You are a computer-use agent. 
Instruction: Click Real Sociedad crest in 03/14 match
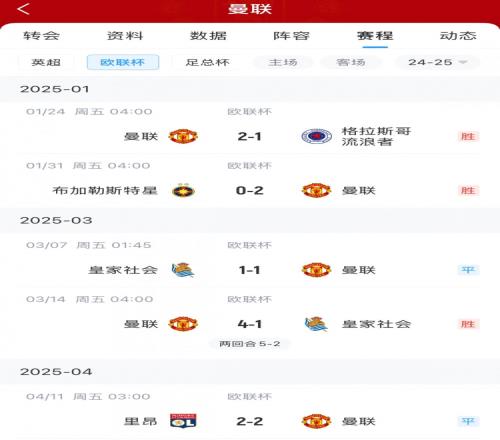coord(316,324)
